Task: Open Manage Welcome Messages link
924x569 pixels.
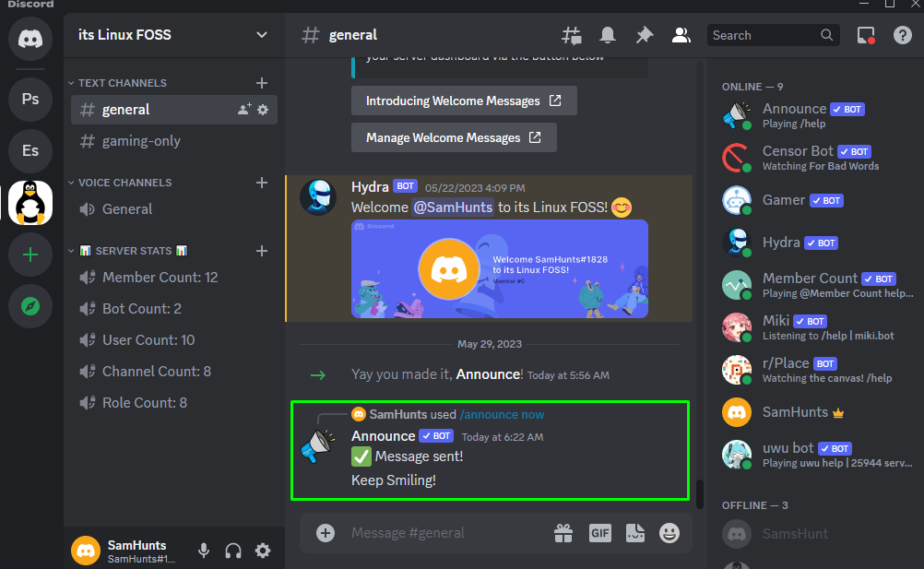Action: pyautogui.click(x=454, y=137)
